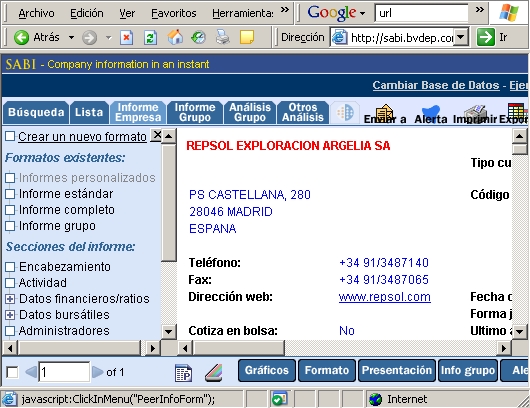
Task: Click the Info grupo button
Action: tap(468, 370)
